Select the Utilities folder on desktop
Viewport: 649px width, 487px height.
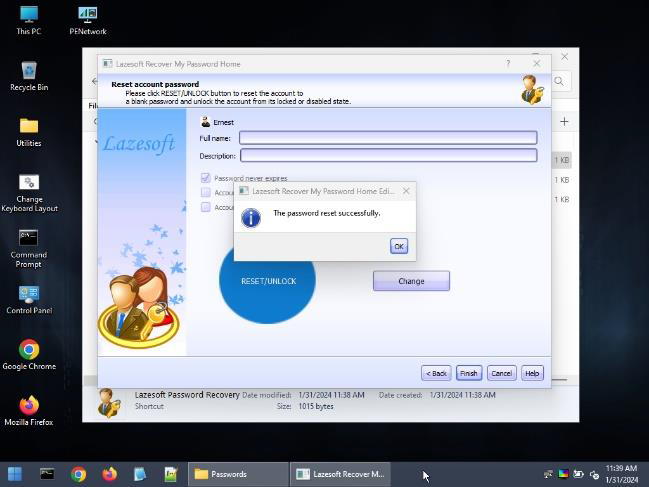point(29,132)
